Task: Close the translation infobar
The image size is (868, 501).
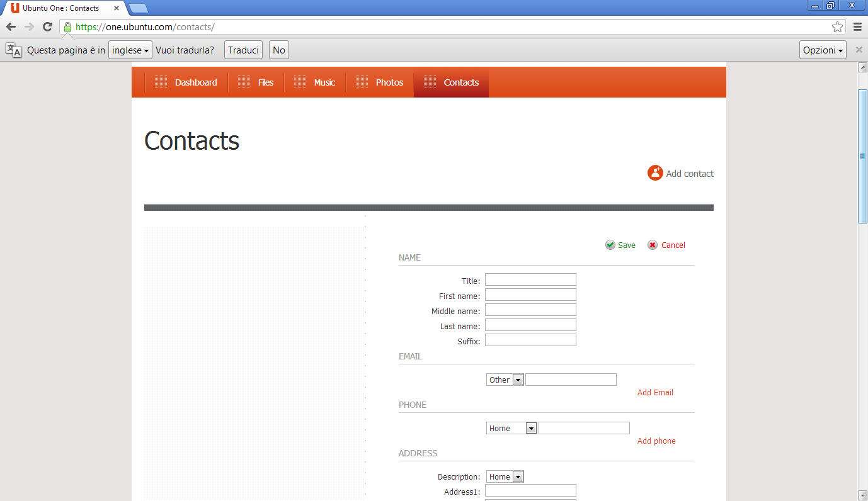Action: (x=859, y=50)
